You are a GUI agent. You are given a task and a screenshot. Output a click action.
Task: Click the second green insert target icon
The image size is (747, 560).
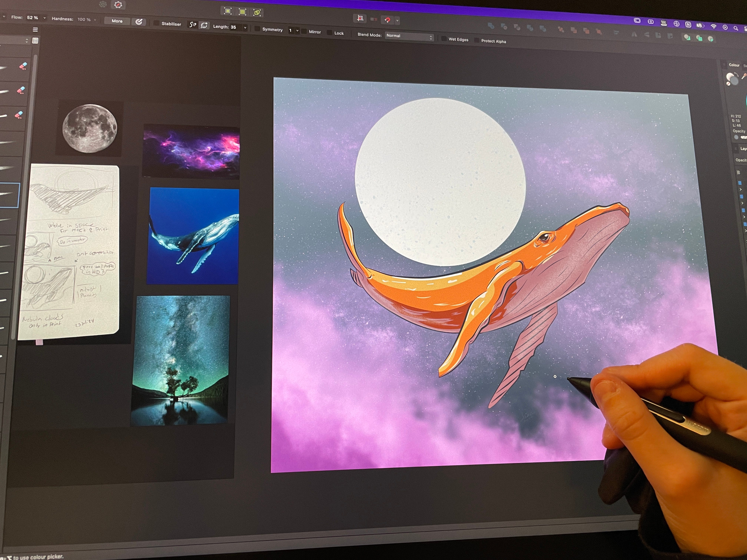(x=699, y=38)
